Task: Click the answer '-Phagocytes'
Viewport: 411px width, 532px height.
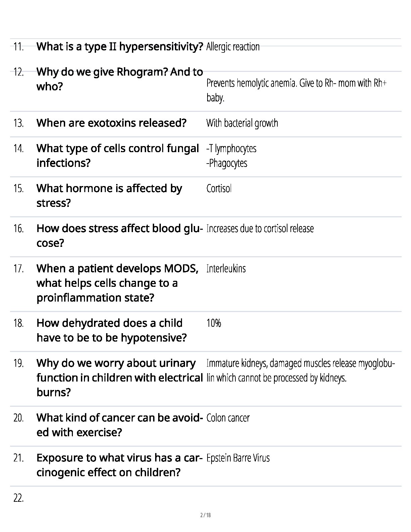Action: (x=227, y=163)
